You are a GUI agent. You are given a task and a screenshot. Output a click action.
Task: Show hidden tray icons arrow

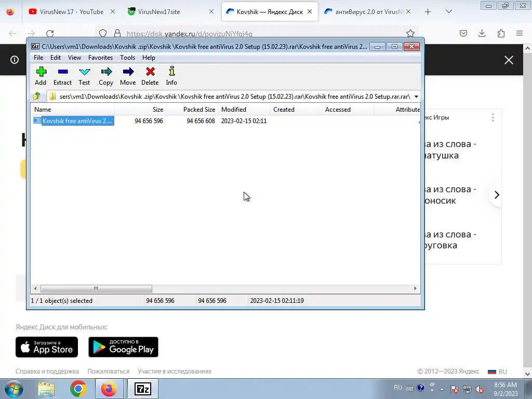[442, 389]
